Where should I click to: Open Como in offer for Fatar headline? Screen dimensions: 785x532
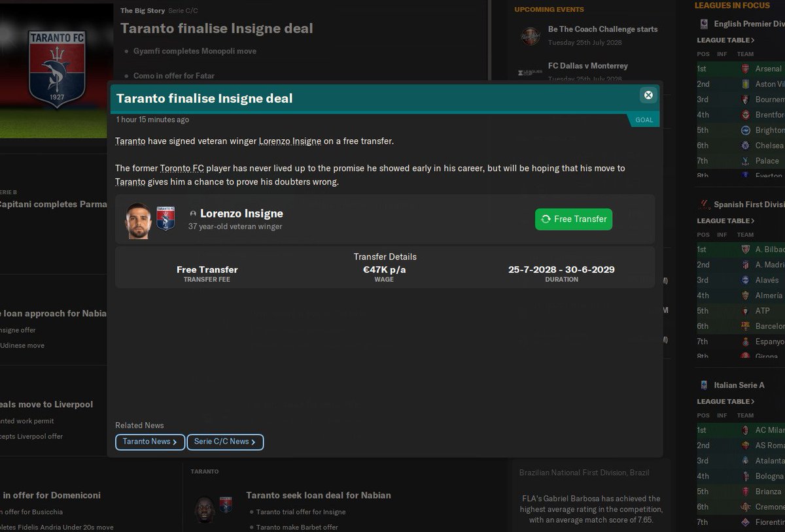pos(174,76)
